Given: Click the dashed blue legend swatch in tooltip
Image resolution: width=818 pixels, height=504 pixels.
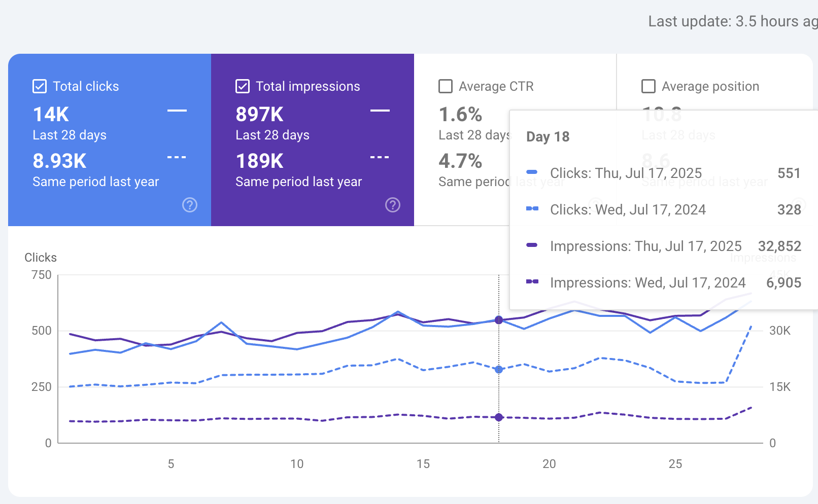Looking at the screenshot, I should pos(532,209).
